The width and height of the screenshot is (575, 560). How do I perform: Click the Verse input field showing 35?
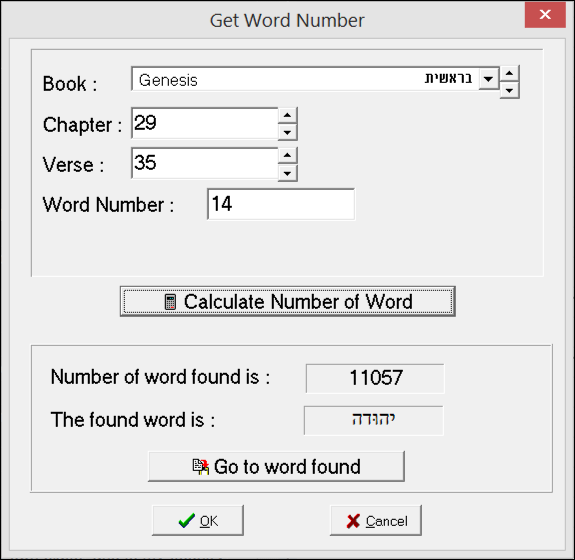[205, 164]
